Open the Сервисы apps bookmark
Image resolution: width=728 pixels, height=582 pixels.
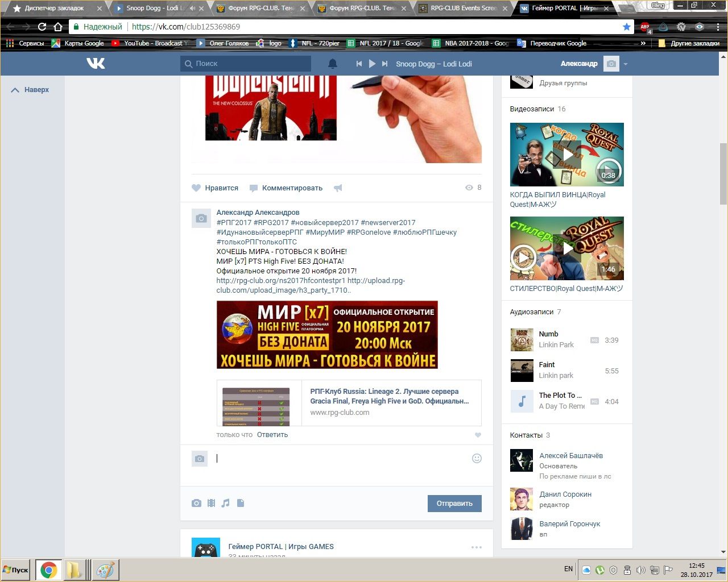point(24,43)
